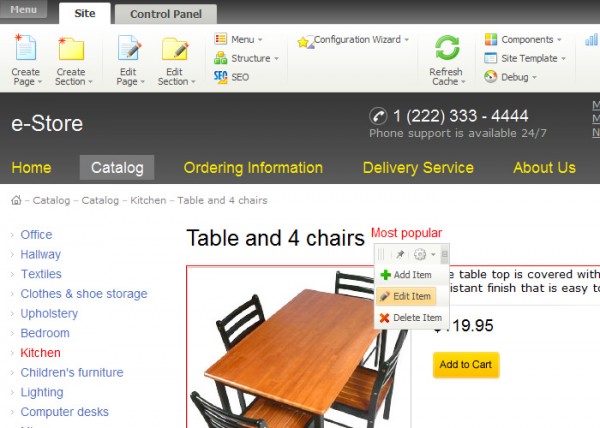Open the Edit Page tool
This screenshot has height=428, width=600.
coord(130,60)
